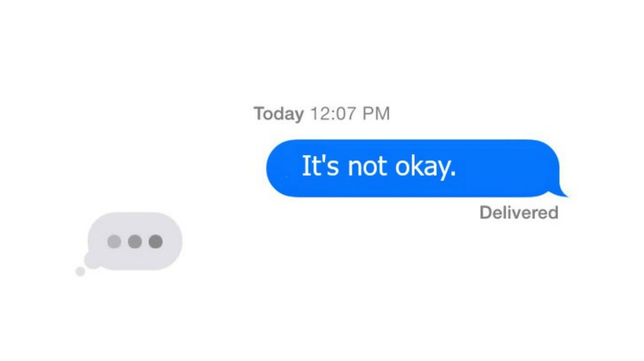Screen dimensions: 644x361
Task: Click the "Delivered" status label
Action: pos(519,213)
